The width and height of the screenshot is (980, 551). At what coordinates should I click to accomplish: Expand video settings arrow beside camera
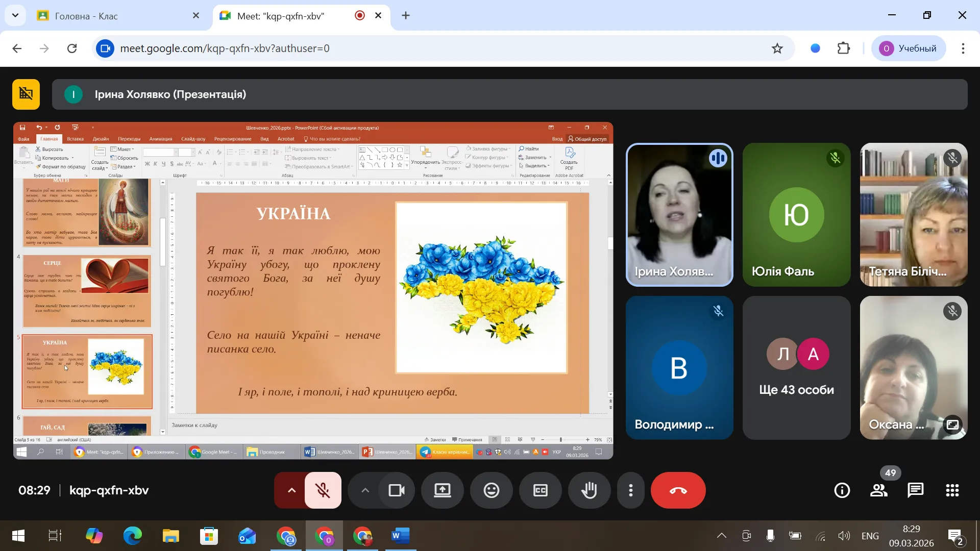pos(365,490)
